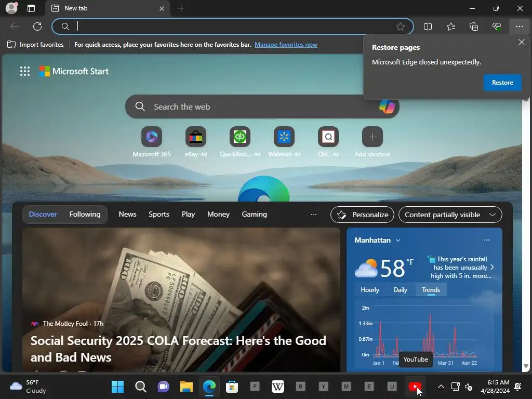Open the Sports feed tab
The image size is (532, 399).
coord(159,215)
